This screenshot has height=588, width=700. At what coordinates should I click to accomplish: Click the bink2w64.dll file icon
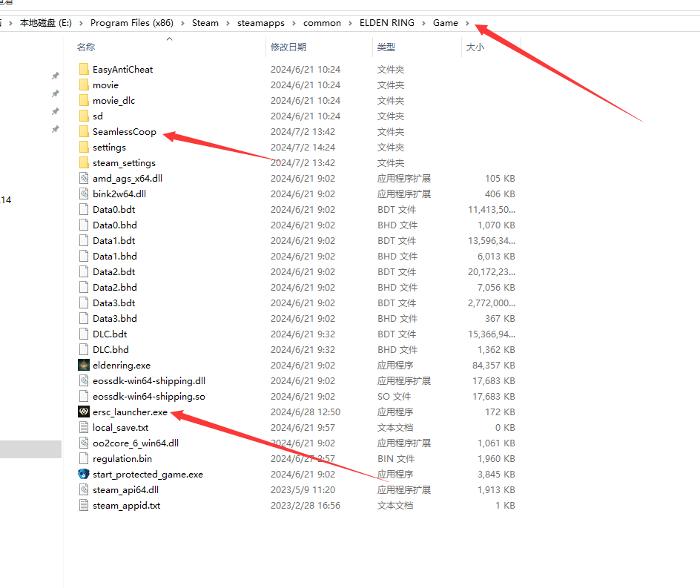pos(84,194)
